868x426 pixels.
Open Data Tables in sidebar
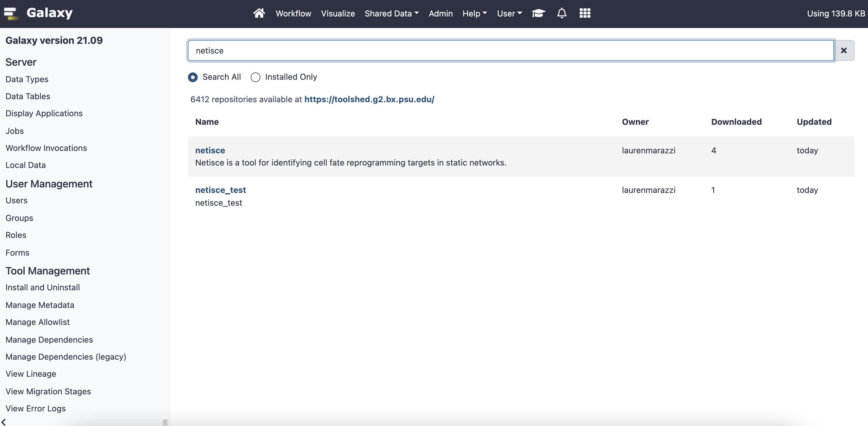(28, 96)
